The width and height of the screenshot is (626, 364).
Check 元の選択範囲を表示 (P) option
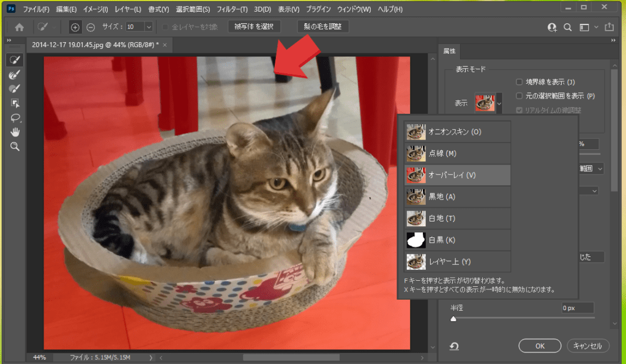[520, 96]
